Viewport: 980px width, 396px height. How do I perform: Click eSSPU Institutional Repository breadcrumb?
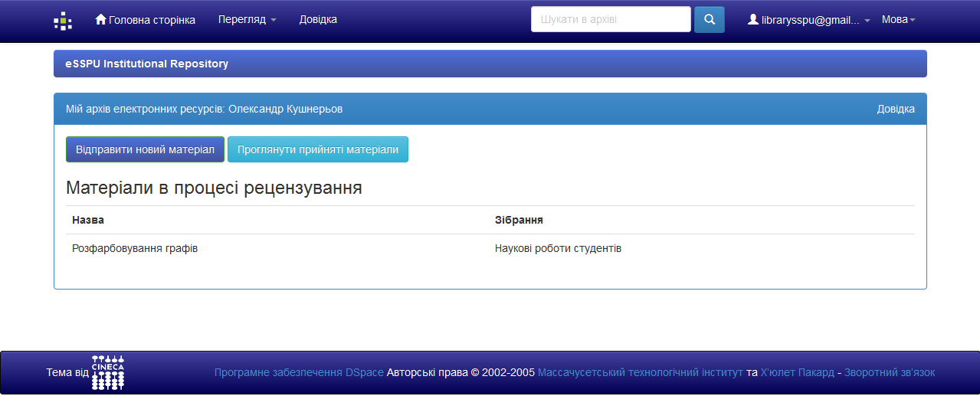pos(147,64)
